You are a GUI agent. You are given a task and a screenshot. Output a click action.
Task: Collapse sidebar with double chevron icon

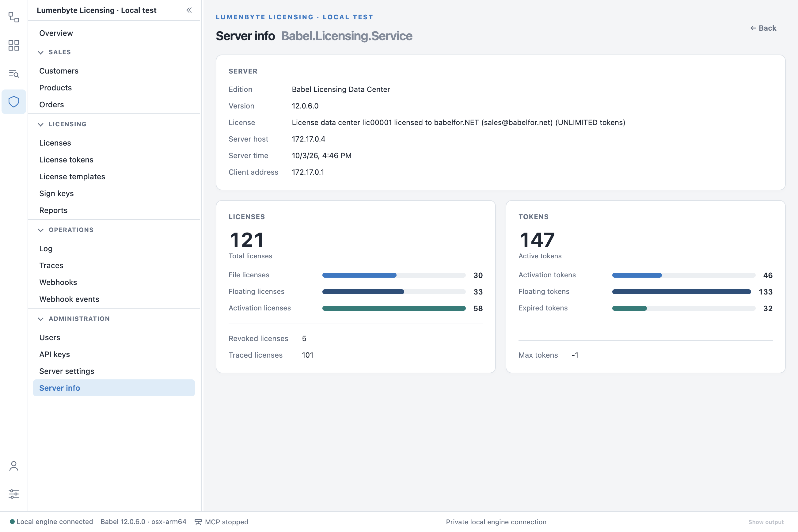click(189, 10)
